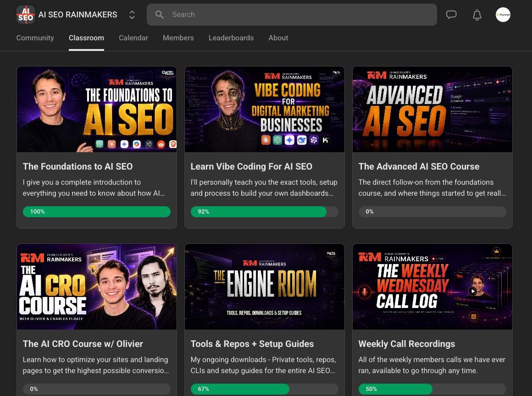
Task: Open the Weekly Wednesday Call Log thumbnail
Action: pyautogui.click(x=432, y=286)
